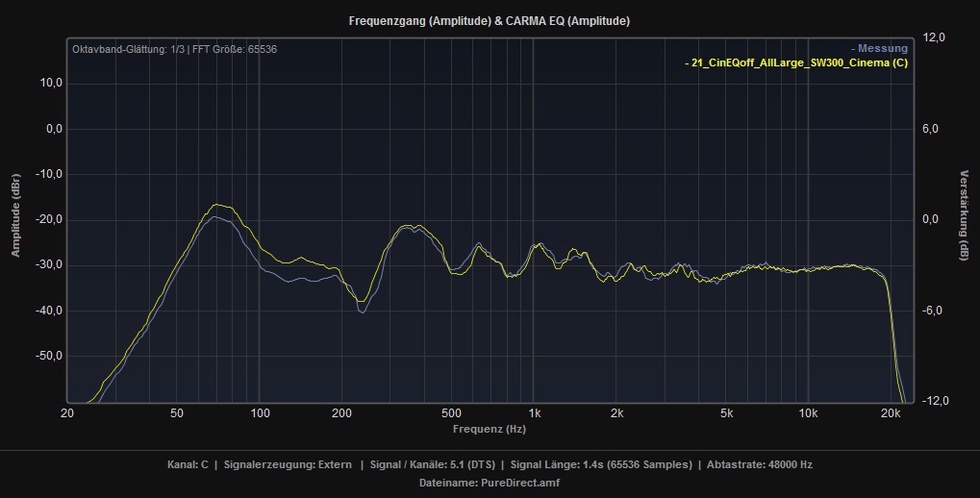
Task: Click the -30,0 amplitude tick label
Action: click(49, 265)
